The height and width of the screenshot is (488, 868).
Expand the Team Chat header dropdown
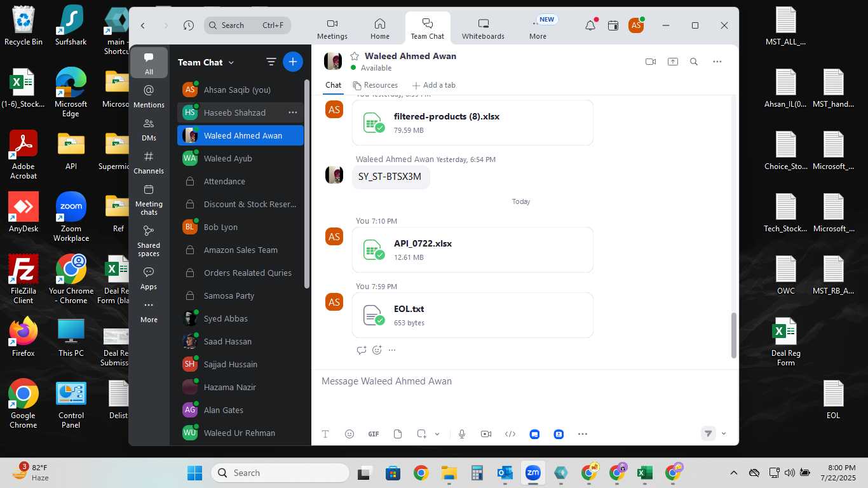(231, 62)
